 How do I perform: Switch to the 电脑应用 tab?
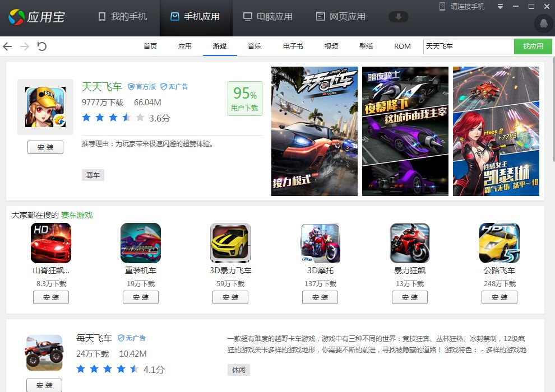point(268,17)
